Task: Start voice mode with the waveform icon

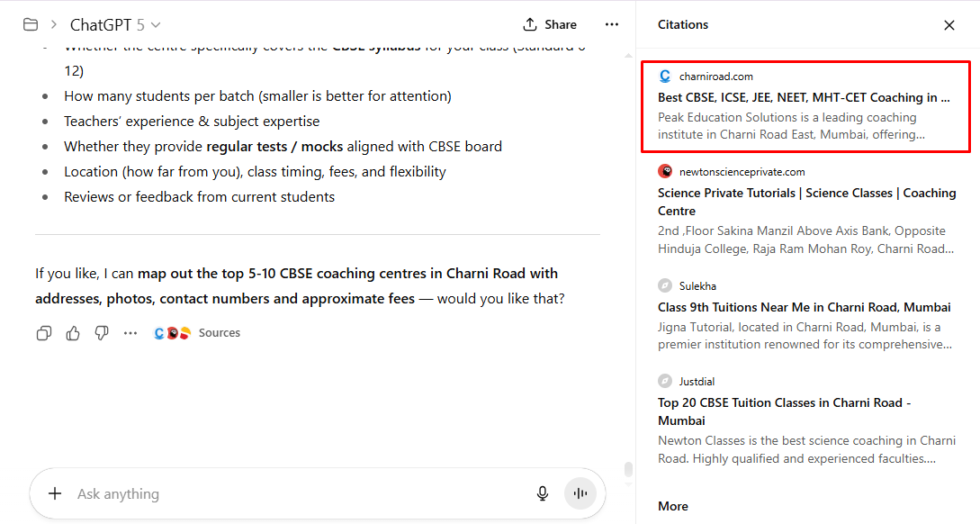Action: tap(580, 493)
